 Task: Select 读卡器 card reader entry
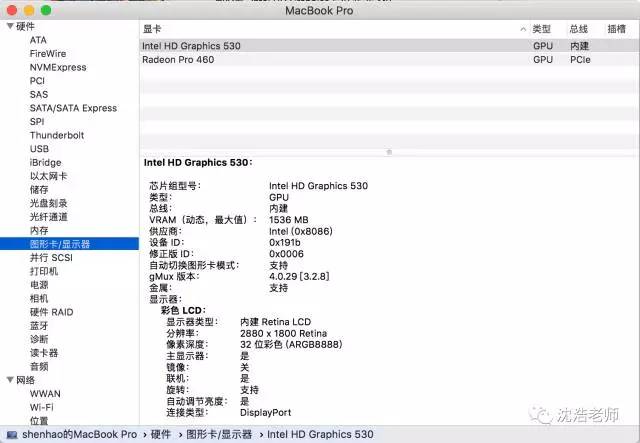44,353
